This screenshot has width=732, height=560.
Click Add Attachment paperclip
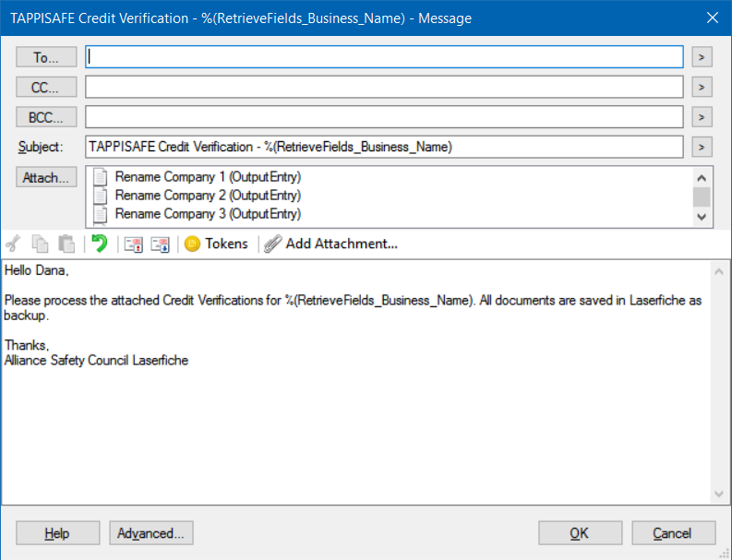pyautogui.click(x=330, y=244)
